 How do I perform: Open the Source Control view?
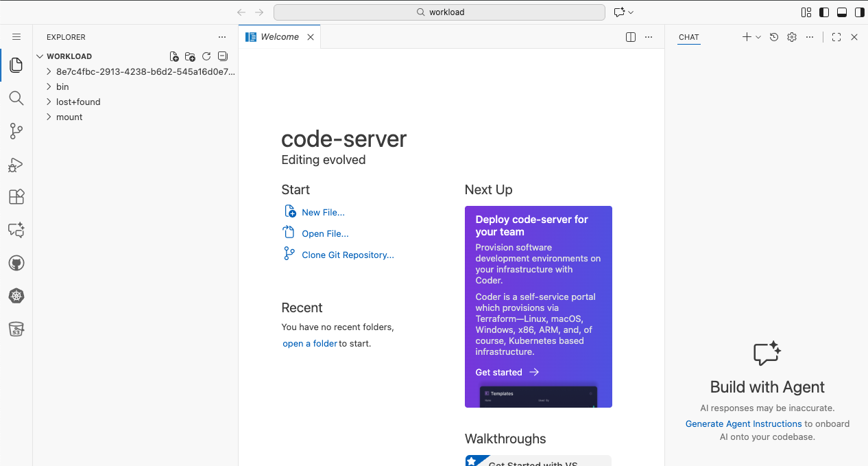pos(16,131)
